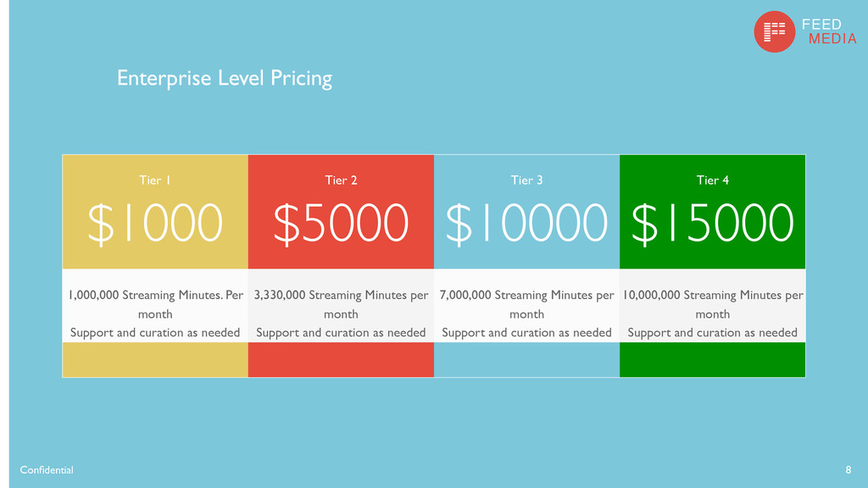868x488 pixels.
Task: Click the FEED MEDIA logo text
Action: click(829, 31)
